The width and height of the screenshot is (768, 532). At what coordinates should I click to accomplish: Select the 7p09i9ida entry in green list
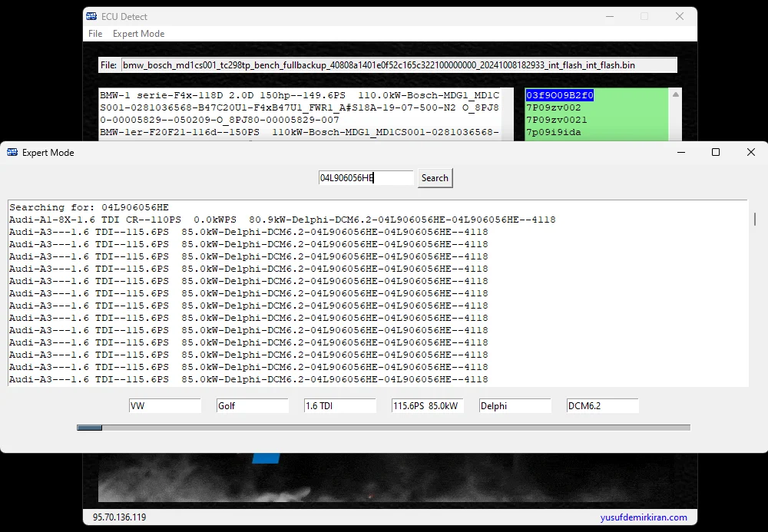coord(553,132)
